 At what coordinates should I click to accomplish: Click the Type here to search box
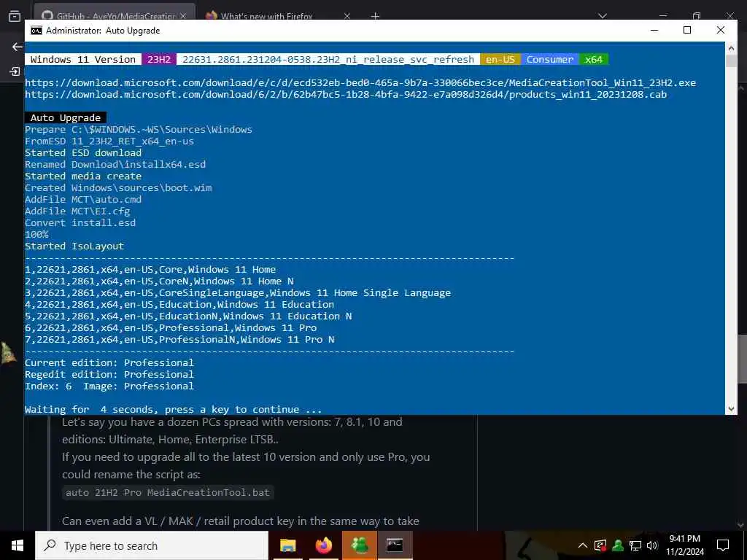152,545
